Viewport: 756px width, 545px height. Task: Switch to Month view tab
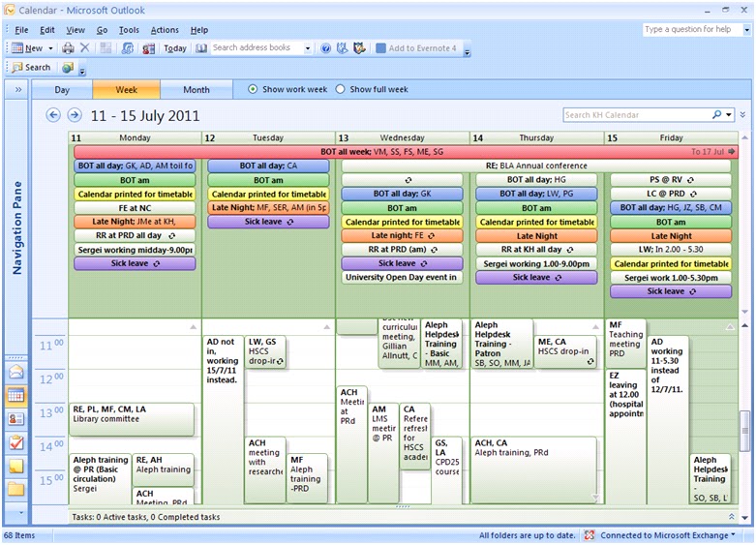[x=197, y=90]
